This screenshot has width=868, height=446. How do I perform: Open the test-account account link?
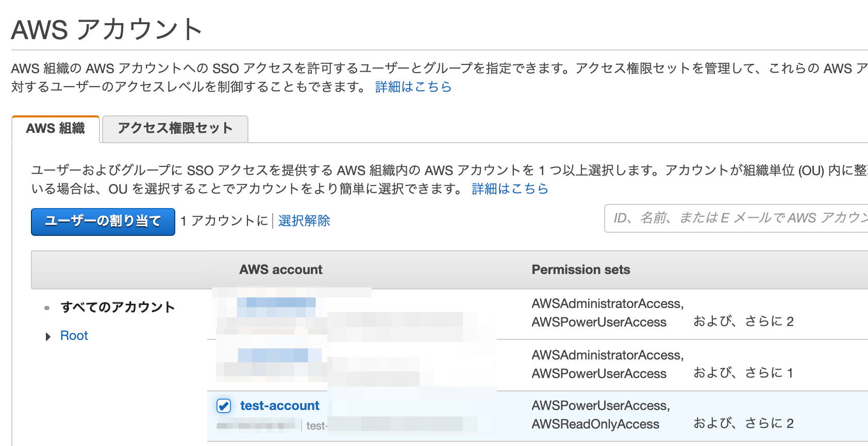click(x=280, y=406)
